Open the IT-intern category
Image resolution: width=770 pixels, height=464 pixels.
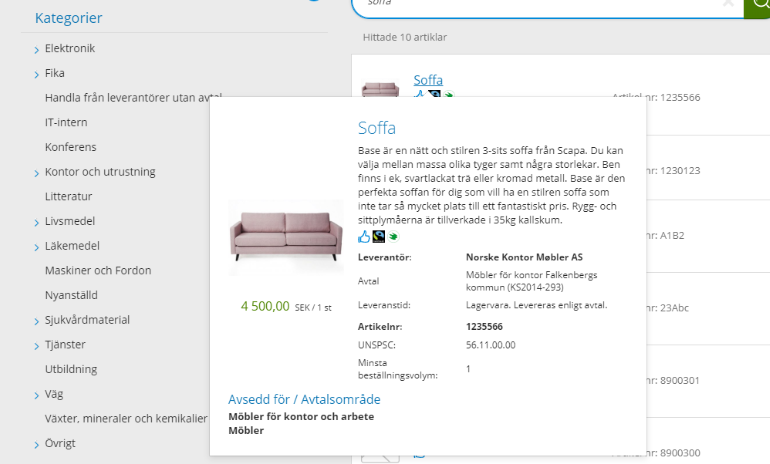click(66, 123)
